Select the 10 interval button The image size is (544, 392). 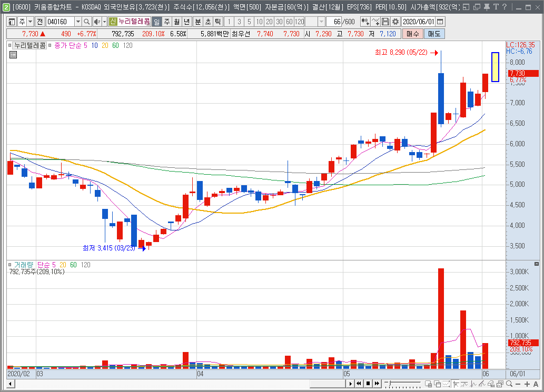(x=259, y=22)
